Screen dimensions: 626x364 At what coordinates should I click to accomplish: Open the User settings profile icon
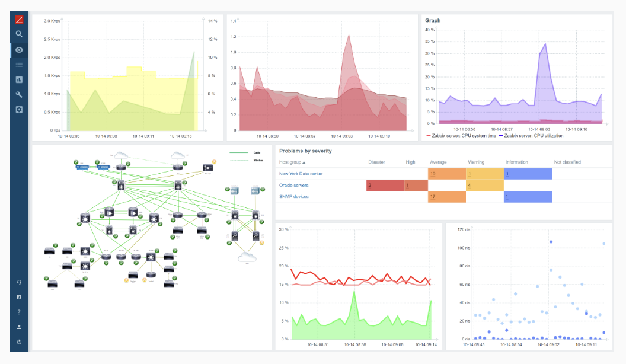19,327
